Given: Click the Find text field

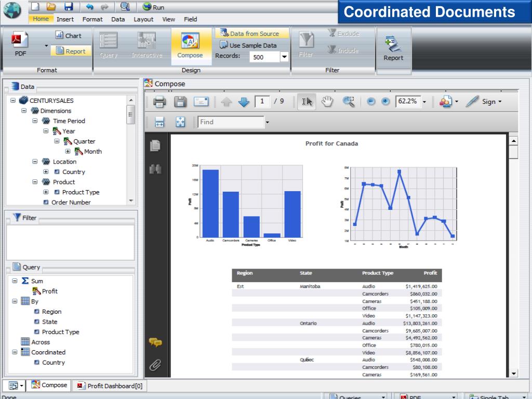Looking at the screenshot, I should tap(230, 122).
